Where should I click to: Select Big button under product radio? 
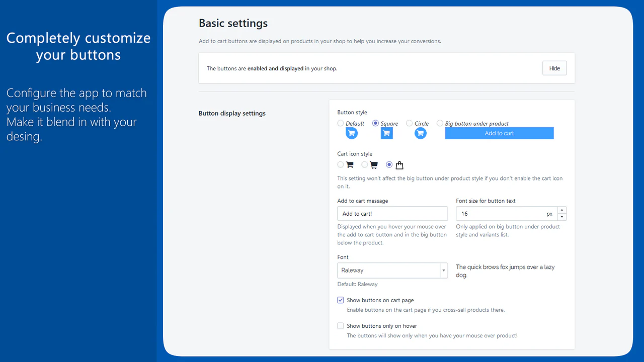coord(440,123)
